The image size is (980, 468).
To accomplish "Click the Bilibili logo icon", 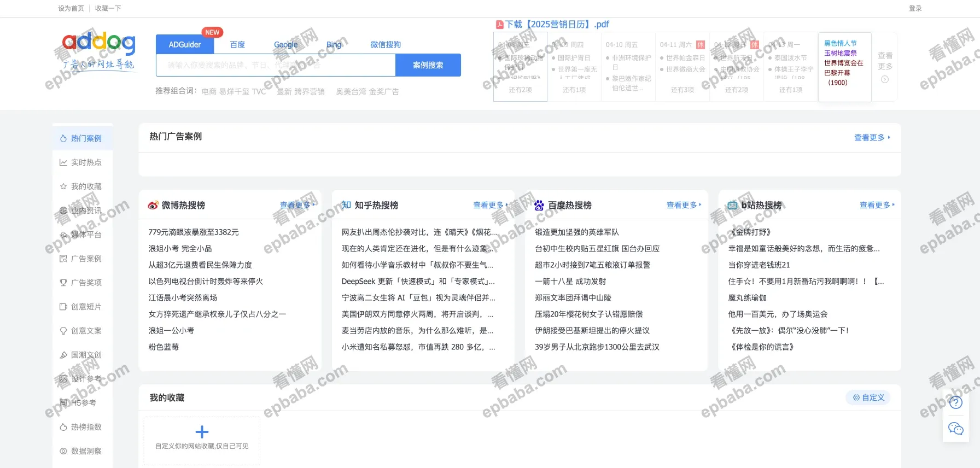I will (x=732, y=205).
